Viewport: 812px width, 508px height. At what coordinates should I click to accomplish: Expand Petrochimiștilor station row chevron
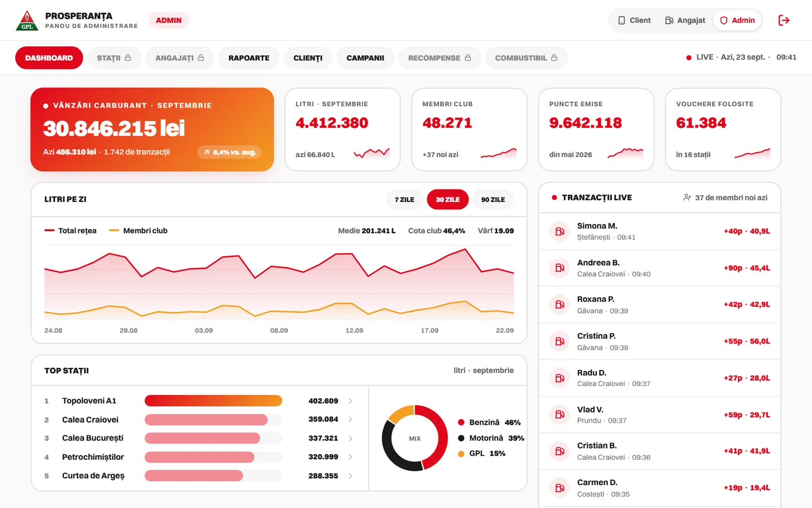[x=350, y=457]
